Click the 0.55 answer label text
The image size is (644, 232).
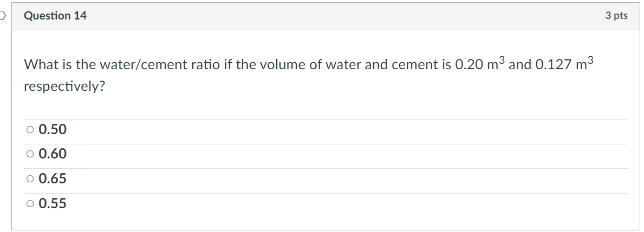pos(53,203)
